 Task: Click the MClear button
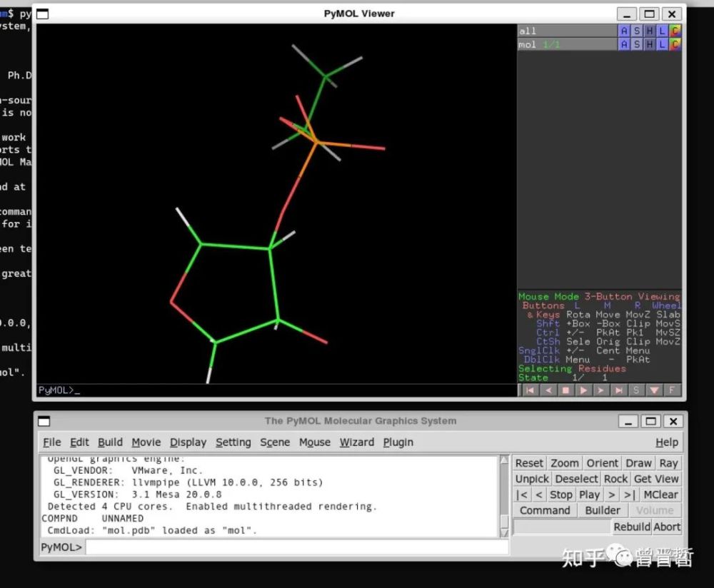tap(660, 495)
